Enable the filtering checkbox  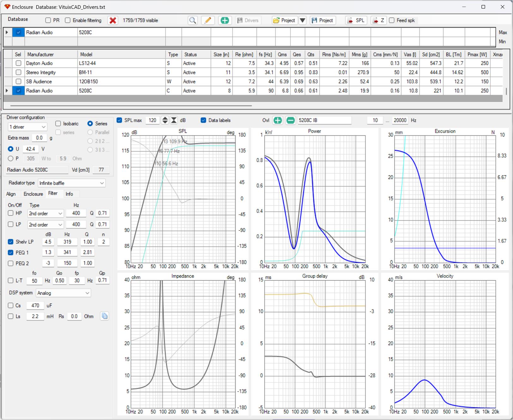coord(68,21)
